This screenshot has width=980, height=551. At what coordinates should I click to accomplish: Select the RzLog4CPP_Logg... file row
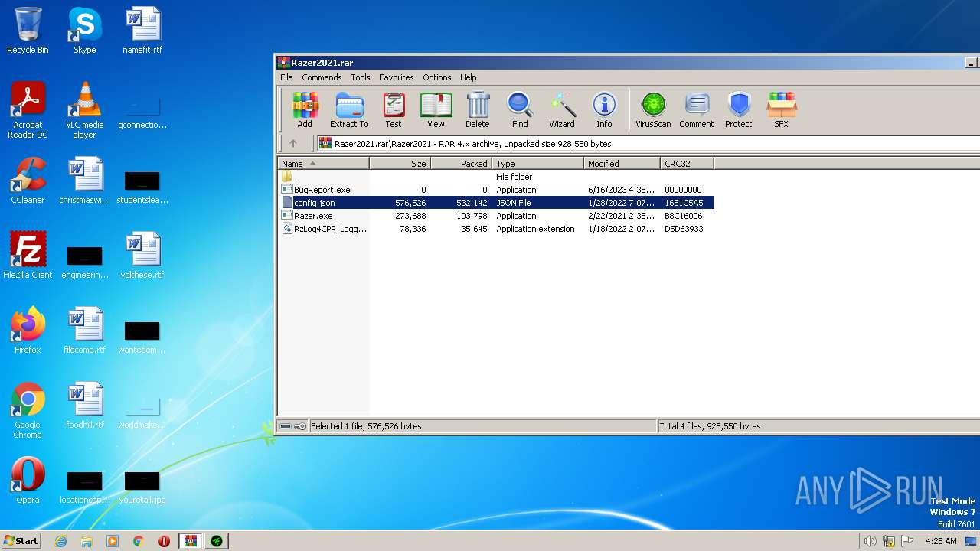click(495, 229)
